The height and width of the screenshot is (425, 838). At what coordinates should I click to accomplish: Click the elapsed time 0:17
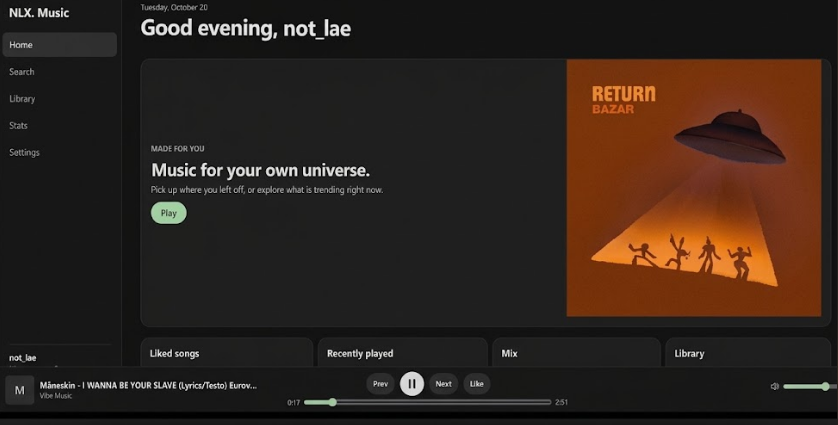point(293,403)
